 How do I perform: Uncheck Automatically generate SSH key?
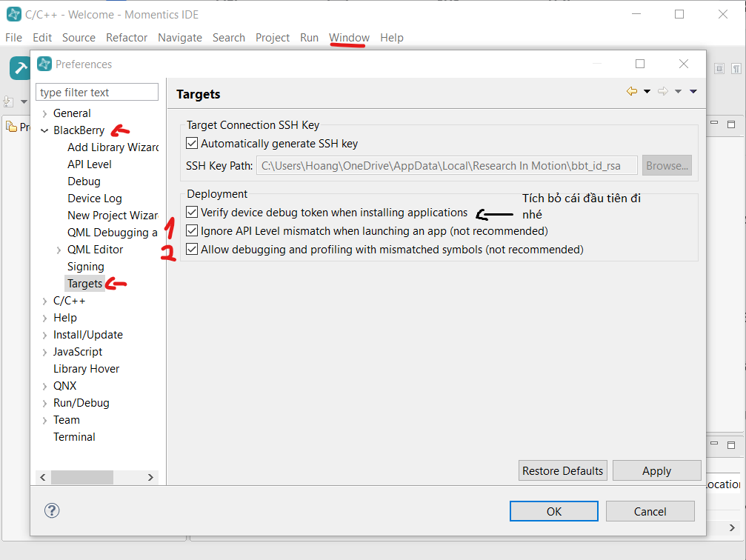click(192, 143)
